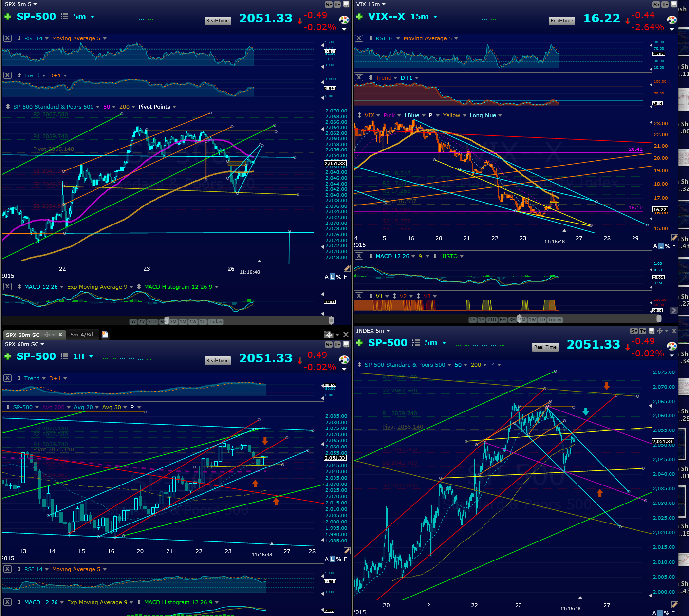Image resolution: width=689 pixels, height=616 pixels.
Task: Toggle A auto scale in SPX 60m chart
Action: (x=327, y=559)
